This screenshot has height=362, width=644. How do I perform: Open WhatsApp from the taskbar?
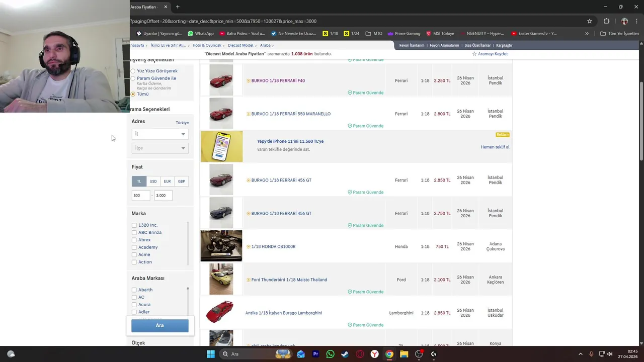pyautogui.click(x=330, y=354)
